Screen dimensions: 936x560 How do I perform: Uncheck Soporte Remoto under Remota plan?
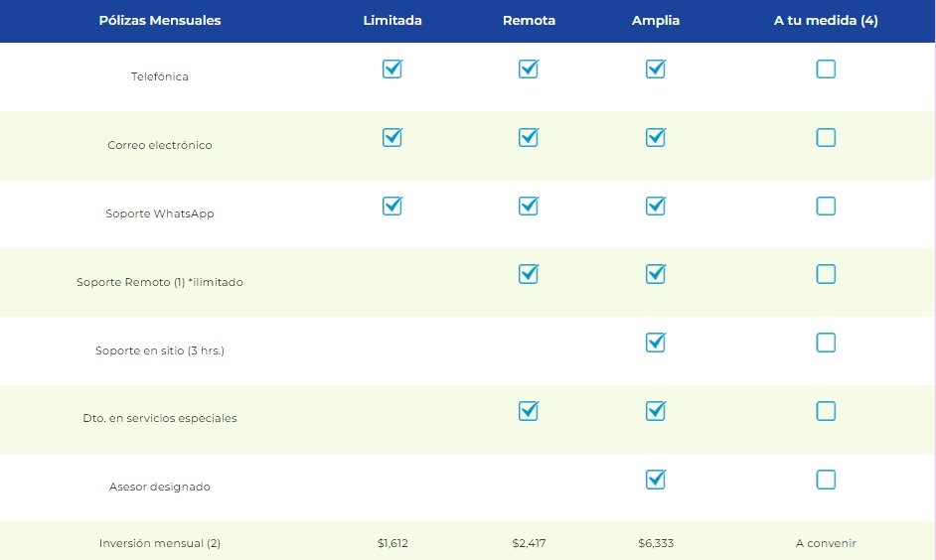(529, 275)
